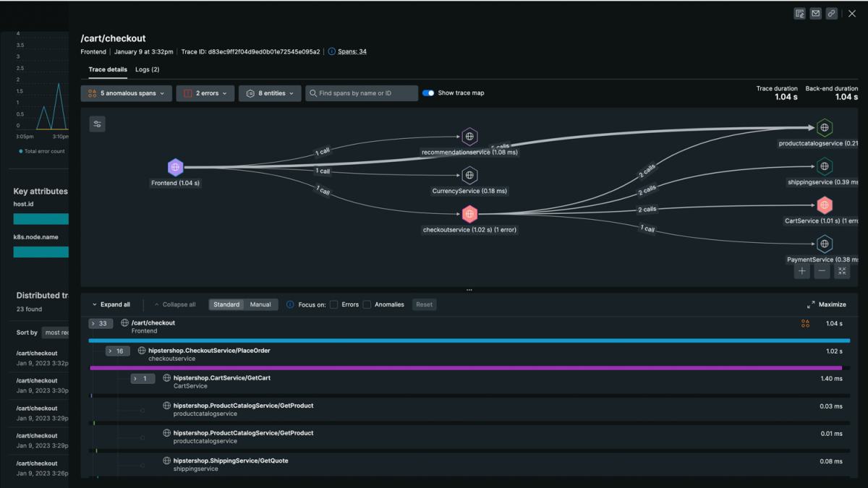Image resolution: width=868 pixels, height=488 pixels.
Task: Expand the 8 entities dropdown
Action: pos(270,93)
